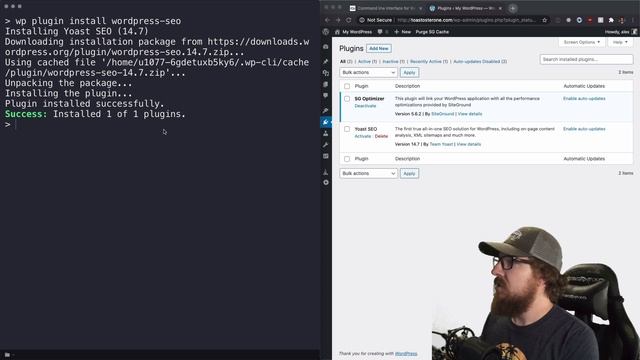Viewport: 640px width, 360px height.
Task: Open My WordPress site menu
Action: [x=353, y=32]
